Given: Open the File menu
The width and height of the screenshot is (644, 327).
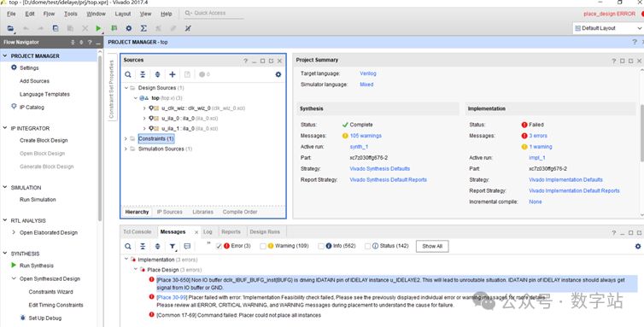Looking at the screenshot, I should point(11,14).
